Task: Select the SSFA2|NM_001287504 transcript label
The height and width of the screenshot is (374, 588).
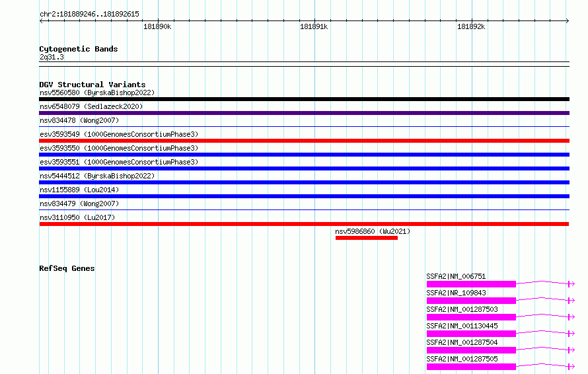Action: [x=462, y=342]
